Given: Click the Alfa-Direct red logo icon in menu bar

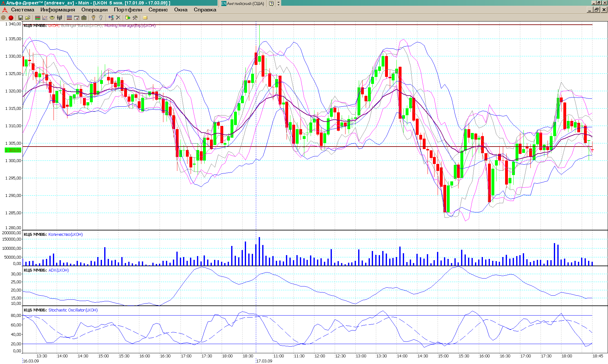Looking at the screenshot, I should [x=5, y=10].
